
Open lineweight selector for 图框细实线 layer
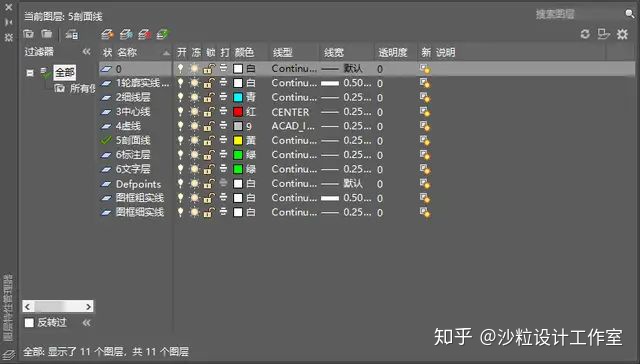[346, 212]
